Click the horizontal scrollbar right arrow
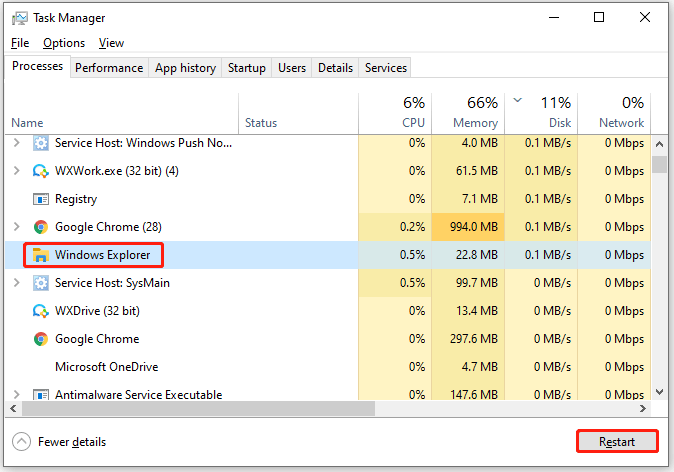674x472 pixels. (x=643, y=408)
